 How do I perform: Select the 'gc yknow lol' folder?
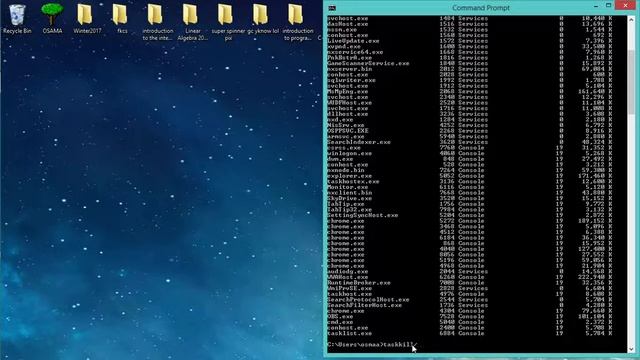tap(262, 19)
